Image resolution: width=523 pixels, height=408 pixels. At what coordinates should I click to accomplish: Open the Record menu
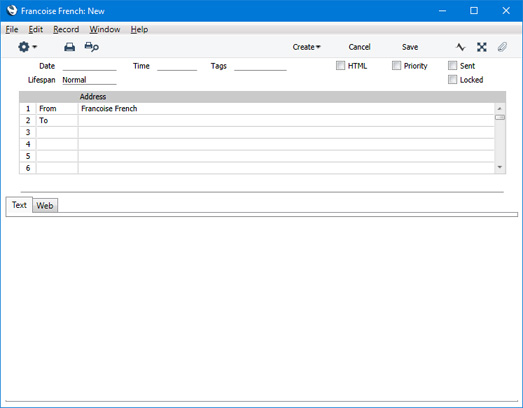point(66,29)
